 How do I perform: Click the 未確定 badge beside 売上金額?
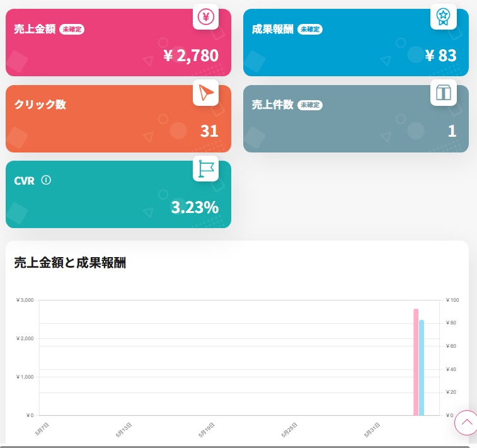click(x=72, y=29)
